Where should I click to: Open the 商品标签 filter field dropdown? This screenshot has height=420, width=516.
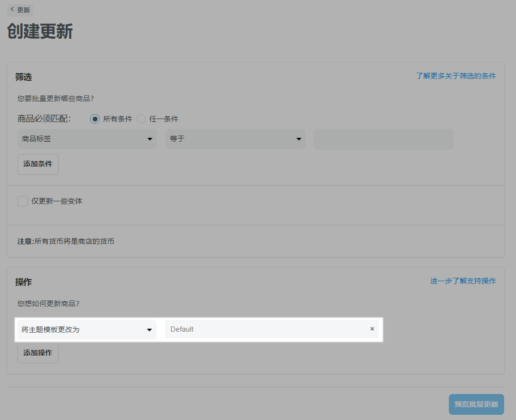pyautogui.click(x=87, y=139)
